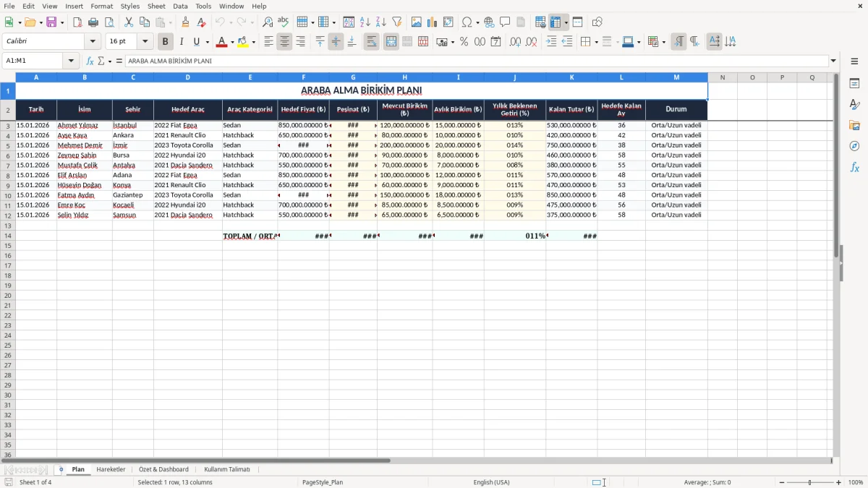Open the Data menu
The width and height of the screenshot is (868, 488).
180,6
